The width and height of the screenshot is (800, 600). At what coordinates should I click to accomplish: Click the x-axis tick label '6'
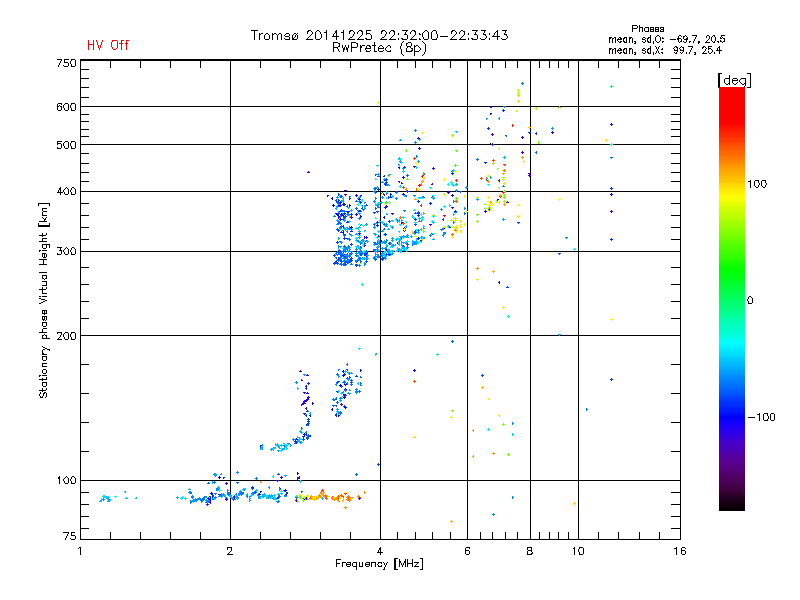pos(467,551)
